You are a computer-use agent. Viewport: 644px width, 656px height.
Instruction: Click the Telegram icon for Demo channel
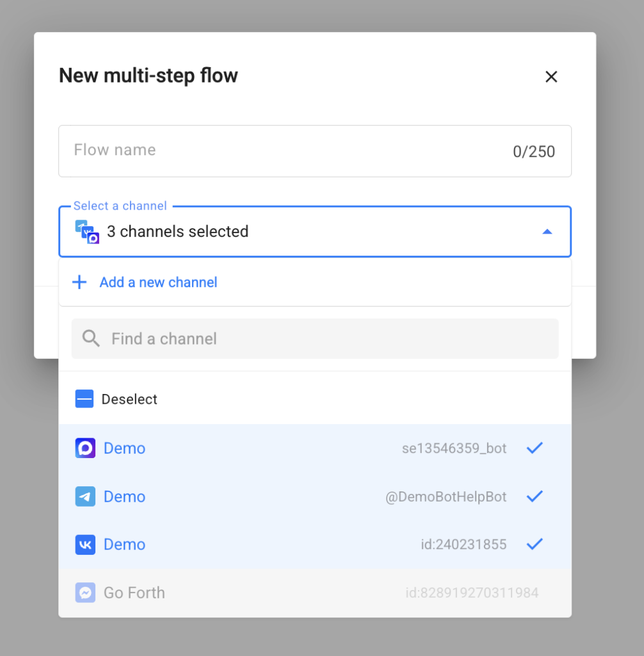coord(85,496)
